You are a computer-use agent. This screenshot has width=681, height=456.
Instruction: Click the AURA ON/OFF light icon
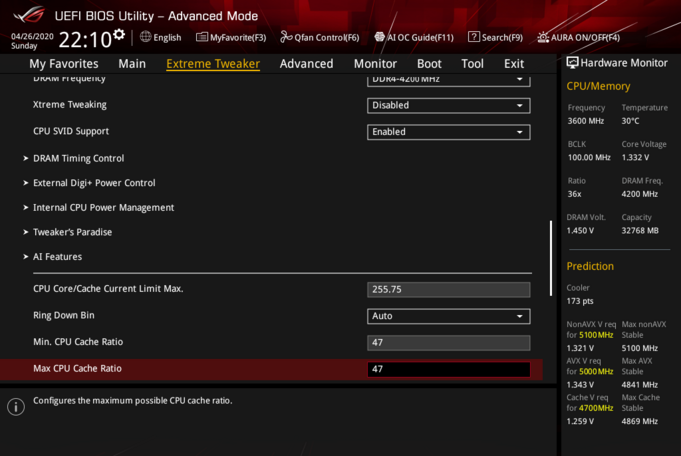[x=543, y=37]
